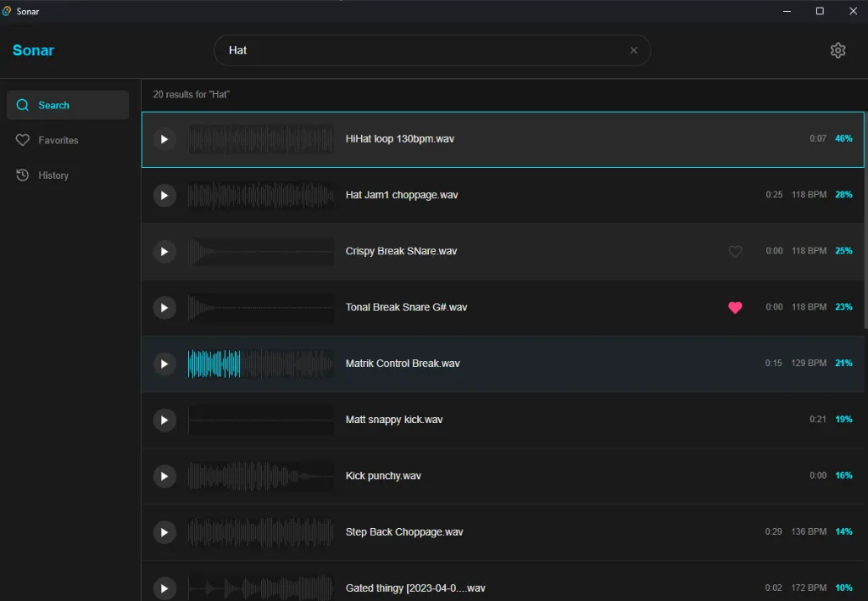Open the Sonar settings gear
This screenshot has height=601, width=868.
point(837,50)
